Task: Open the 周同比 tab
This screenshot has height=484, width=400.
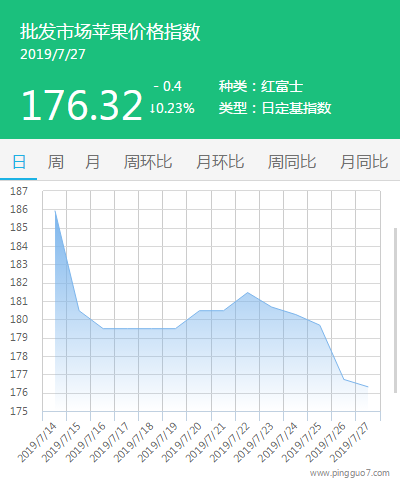Action: (292, 162)
